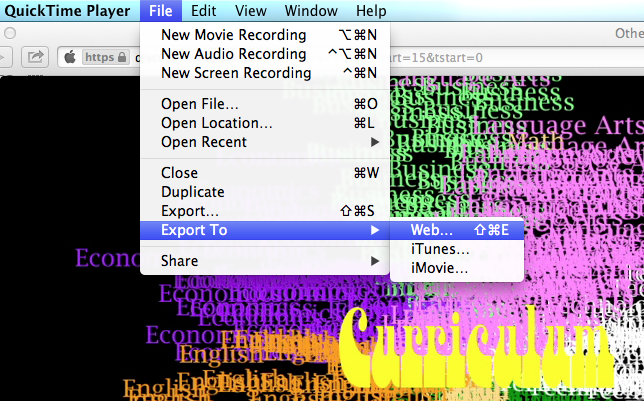
Task: Click the browser share arrow icon
Action: [35, 57]
